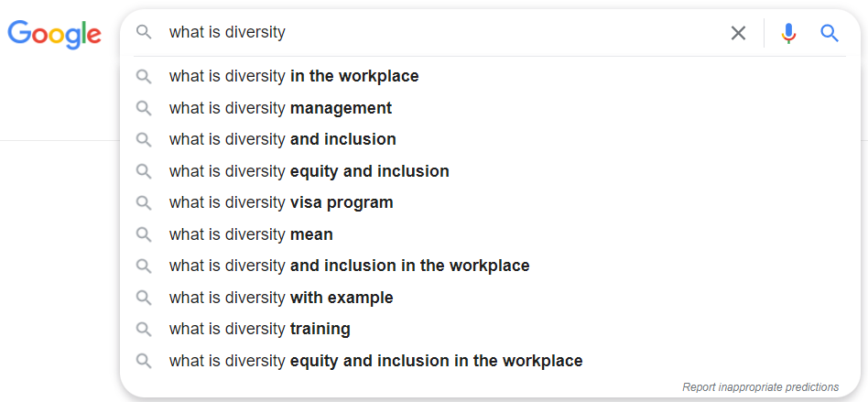868x402 pixels.
Task: Pick the last suggestion in the list
Action: [x=375, y=361]
